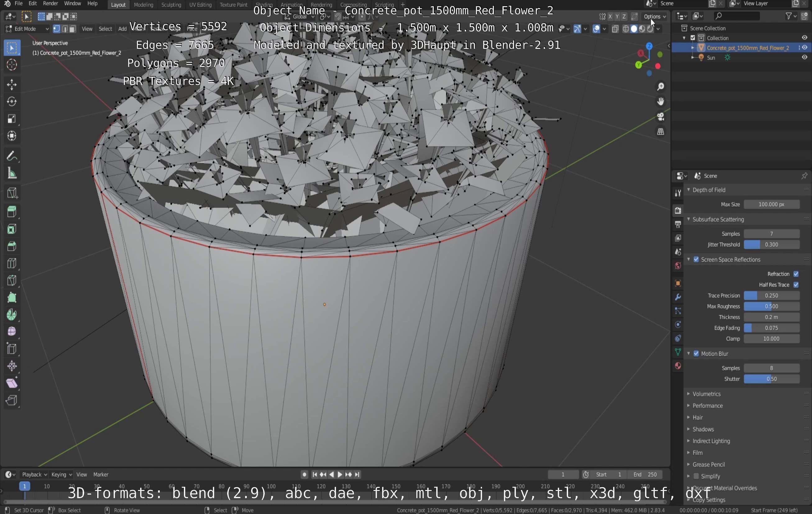Open the Keying dropdown in timeline

(x=61, y=475)
